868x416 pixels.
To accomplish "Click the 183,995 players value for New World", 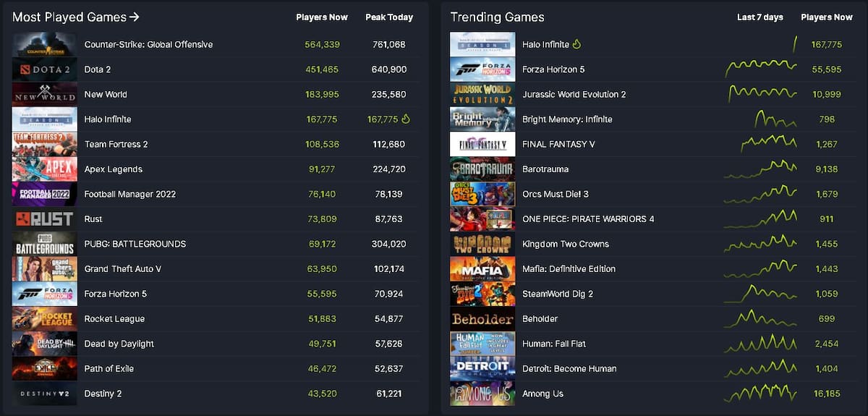I will pyautogui.click(x=323, y=95).
